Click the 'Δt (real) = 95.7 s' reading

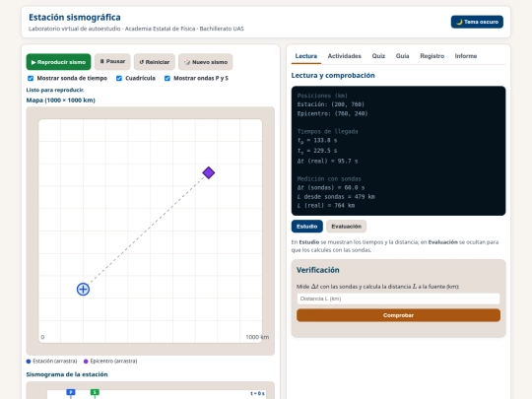click(327, 162)
